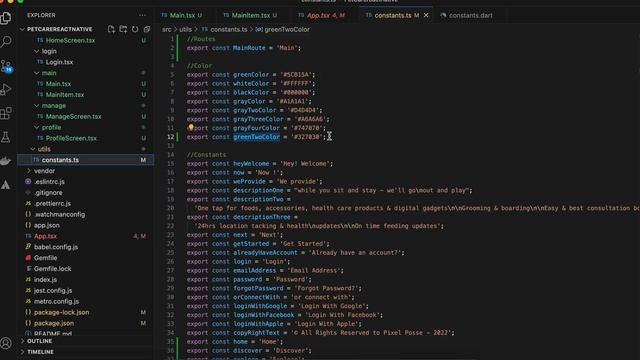Open Run and Debug view

coord(6,89)
